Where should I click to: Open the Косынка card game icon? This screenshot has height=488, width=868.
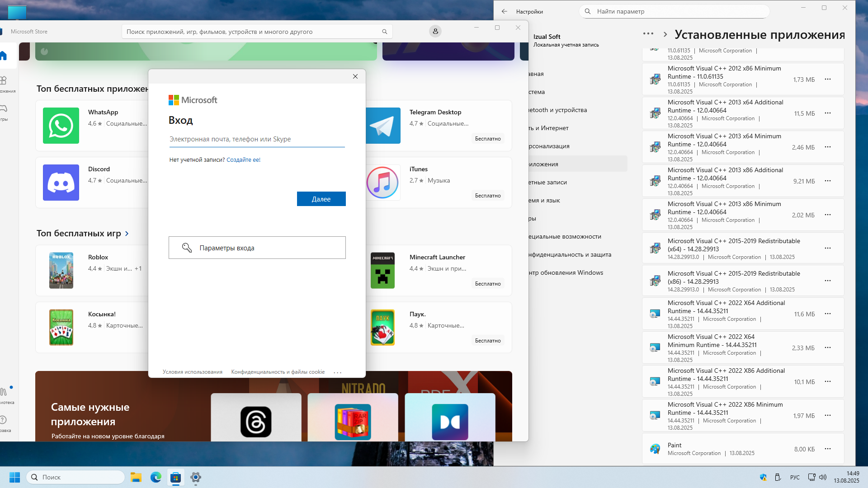(x=61, y=328)
